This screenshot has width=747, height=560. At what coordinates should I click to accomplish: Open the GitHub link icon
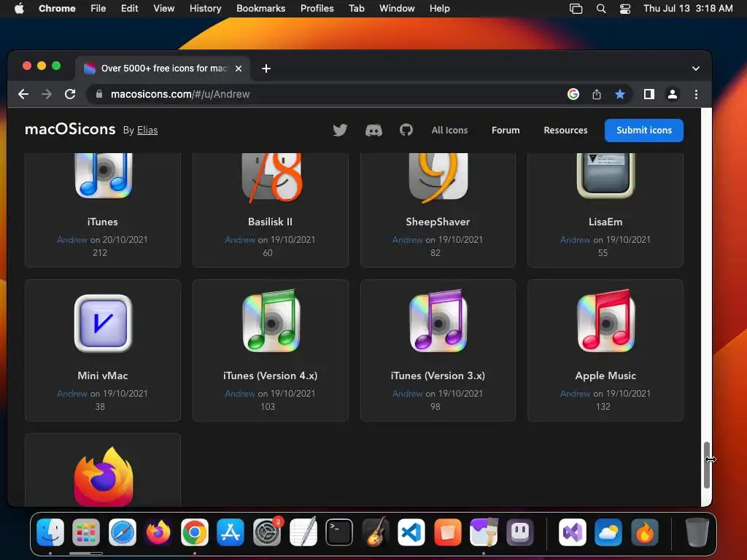tap(406, 130)
